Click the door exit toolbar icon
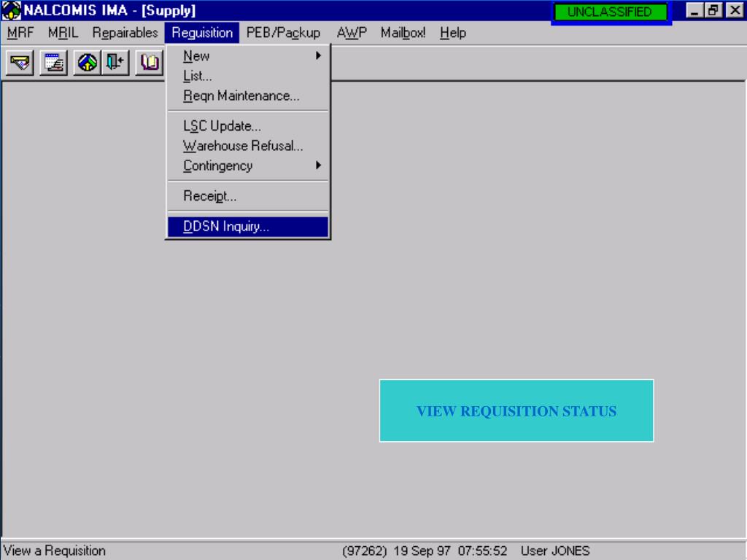Screen dimensions: 747x560 tap(115, 63)
